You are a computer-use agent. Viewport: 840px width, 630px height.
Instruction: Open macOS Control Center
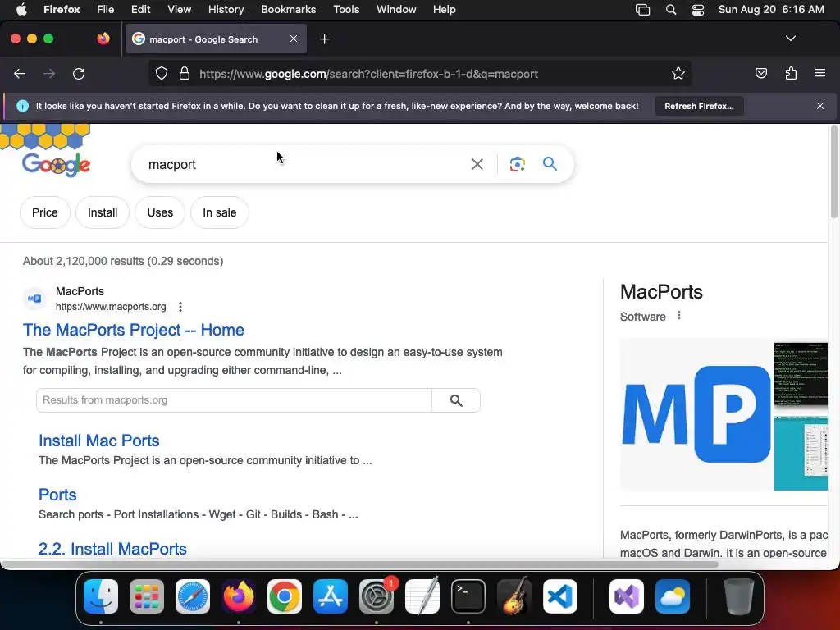click(x=698, y=10)
